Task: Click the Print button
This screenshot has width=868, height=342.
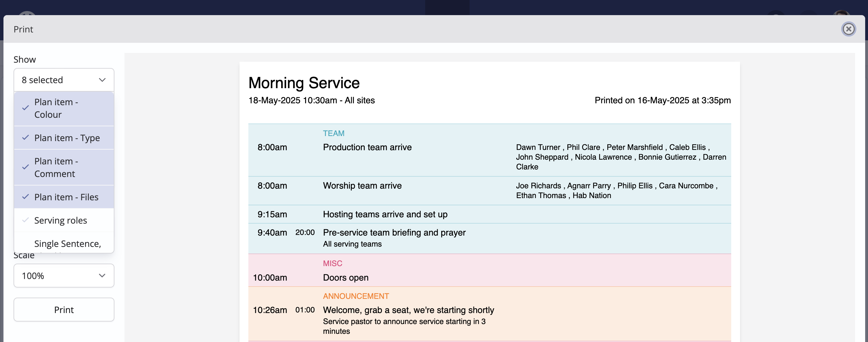Action: pos(64,310)
